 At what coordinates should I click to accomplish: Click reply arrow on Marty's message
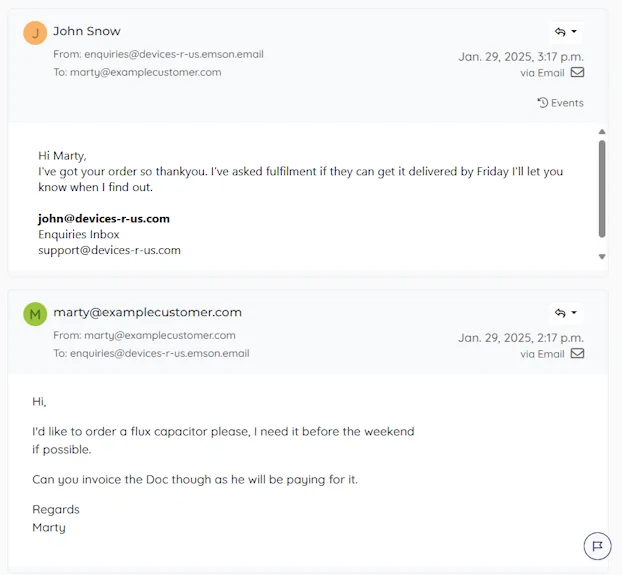[x=560, y=313]
